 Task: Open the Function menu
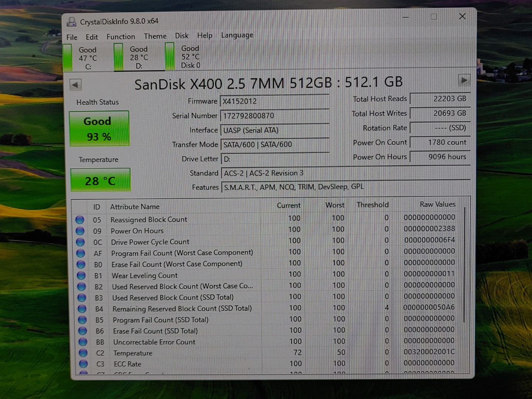coord(121,37)
